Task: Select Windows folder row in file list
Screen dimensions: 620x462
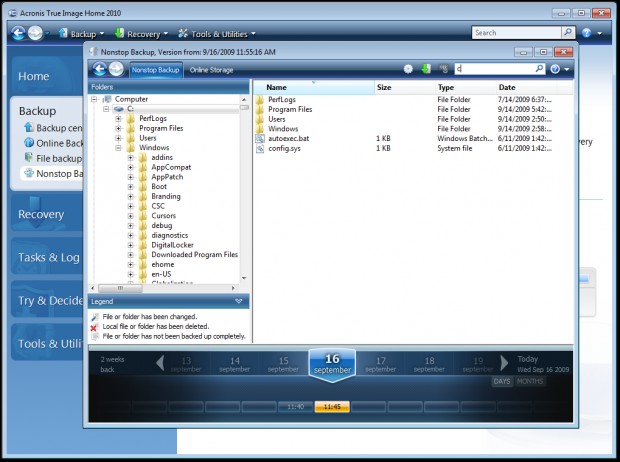Action: tap(403, 129)
